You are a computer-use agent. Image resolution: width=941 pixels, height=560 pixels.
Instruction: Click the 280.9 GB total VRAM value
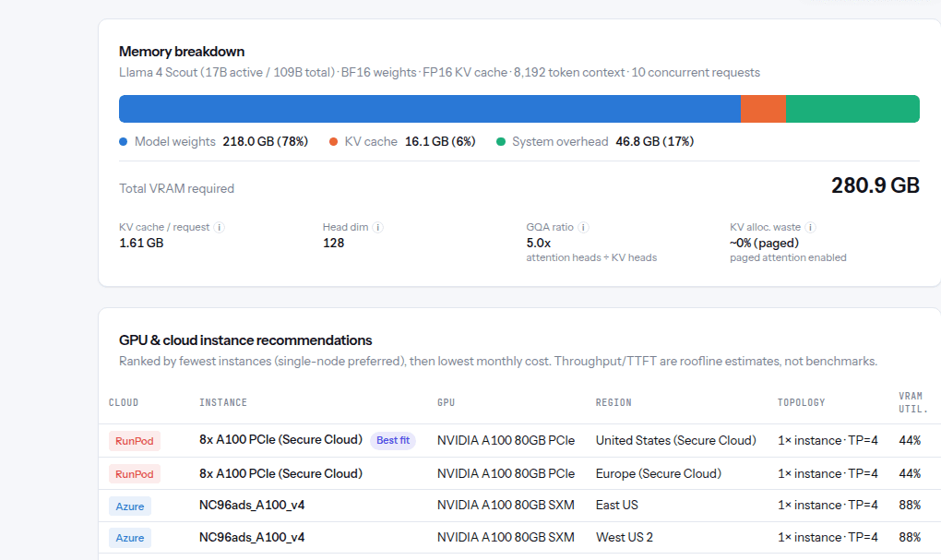pyautogui.click(x=875, y=185)
